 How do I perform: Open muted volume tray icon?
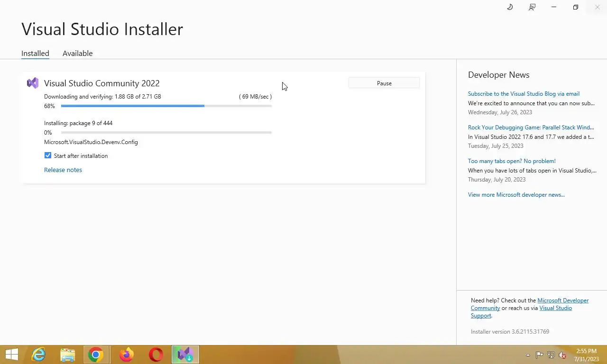pyautogui.click(x=562, y=355)
